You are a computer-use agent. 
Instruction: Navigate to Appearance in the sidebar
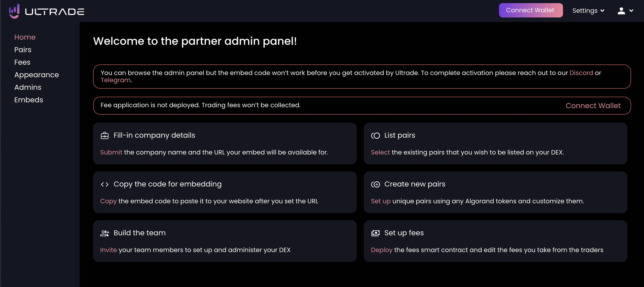pos(36,75)
